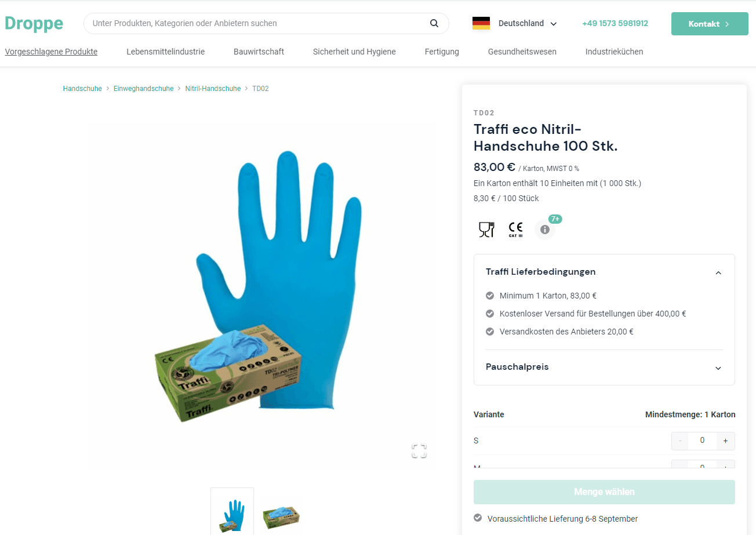Image resolution: width=756 pixels, height=535 pixels.
Task: Click the Kontakt button
Action: click(x=710, y=24)
